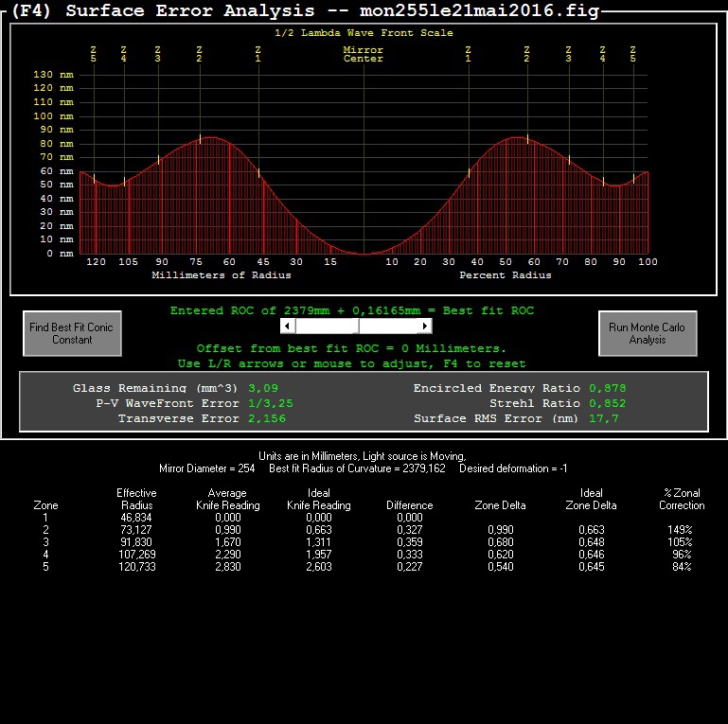
Task: Click the Find Best Fit Conic Constant button
Action: [x=73, y=333]
